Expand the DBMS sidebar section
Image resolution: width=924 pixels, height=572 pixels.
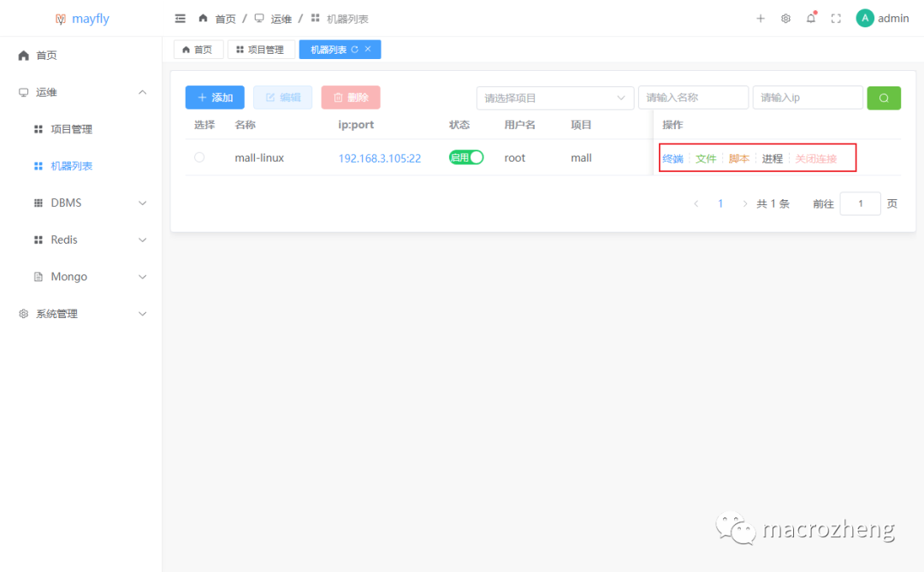pyautogui.click(x=81, y=203)
